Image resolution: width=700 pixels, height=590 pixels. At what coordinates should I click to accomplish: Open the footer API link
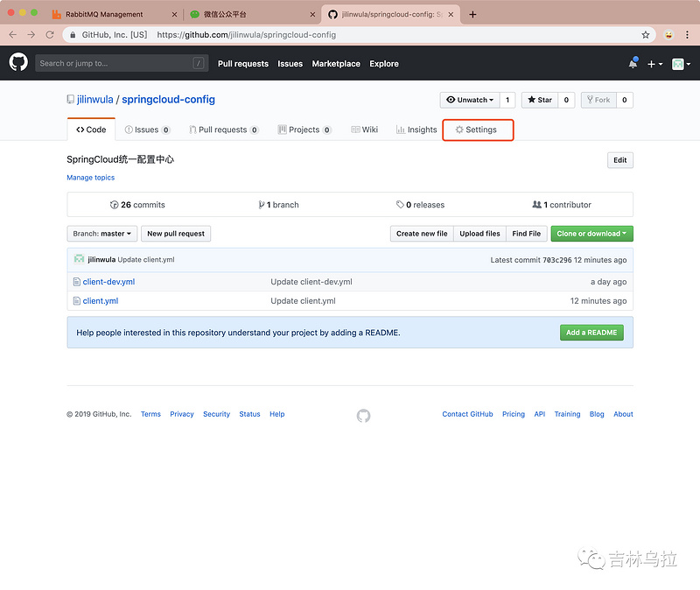coord(540,414)
